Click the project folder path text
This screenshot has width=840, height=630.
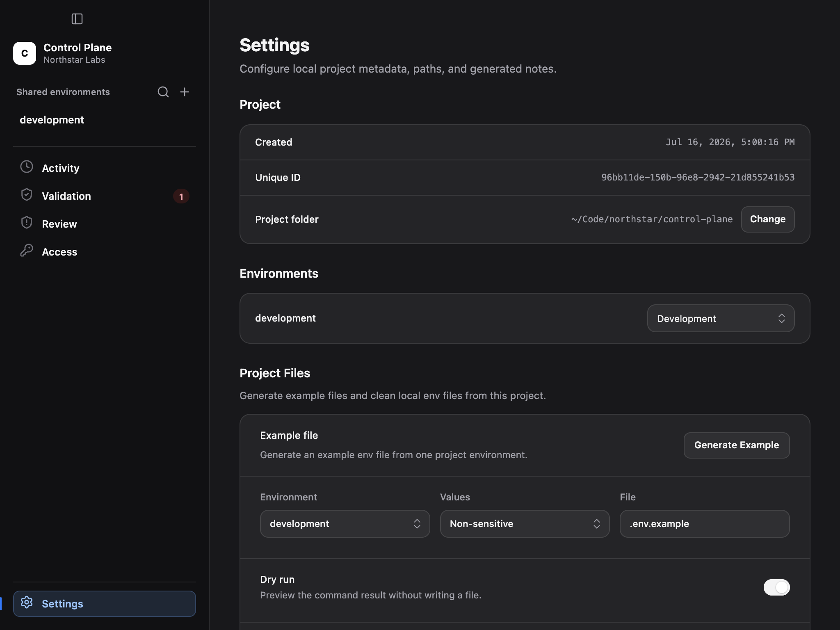tap(652, 219)
